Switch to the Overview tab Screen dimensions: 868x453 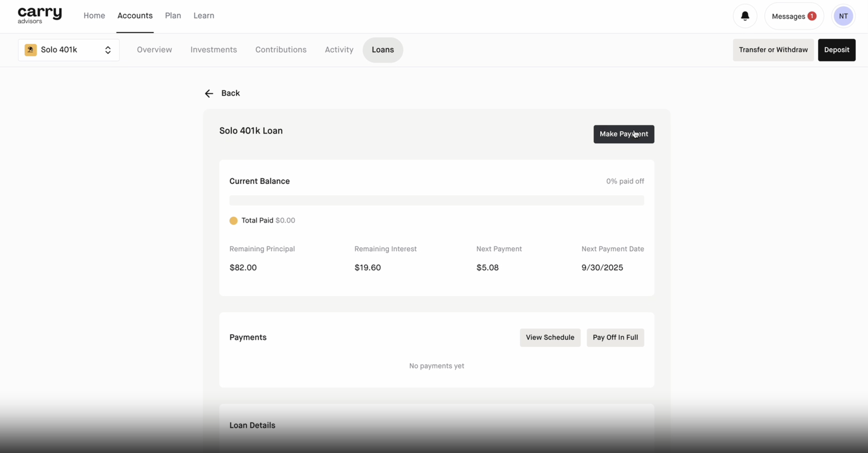[x=154, y=50]
